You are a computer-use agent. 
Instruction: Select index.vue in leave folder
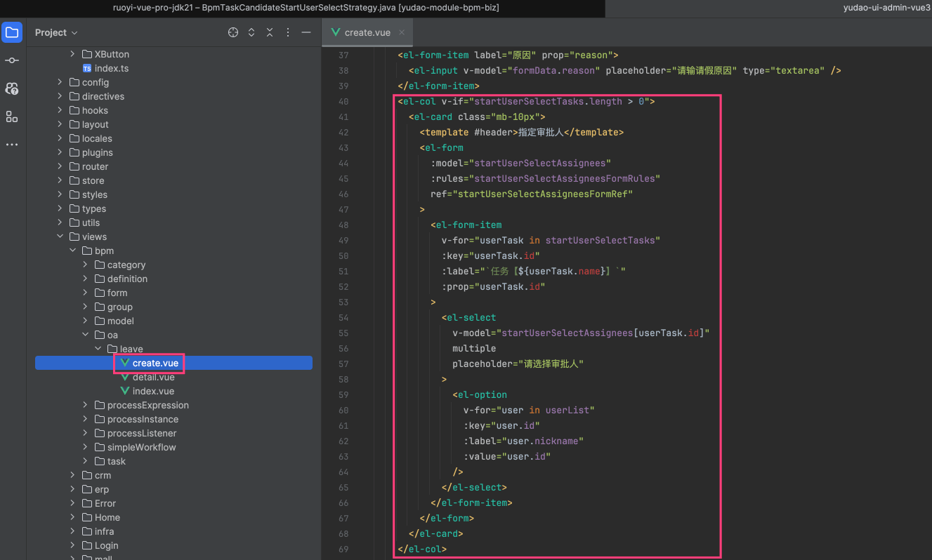click(x=153, y=392)
